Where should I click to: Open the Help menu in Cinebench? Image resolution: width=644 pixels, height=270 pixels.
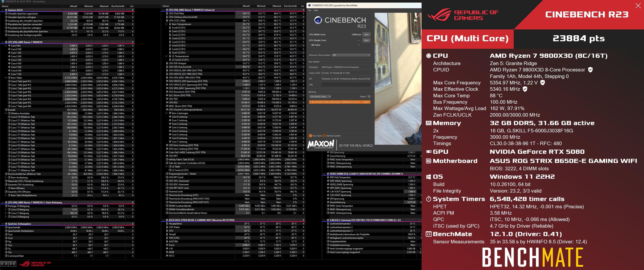[x=316, y=10]
